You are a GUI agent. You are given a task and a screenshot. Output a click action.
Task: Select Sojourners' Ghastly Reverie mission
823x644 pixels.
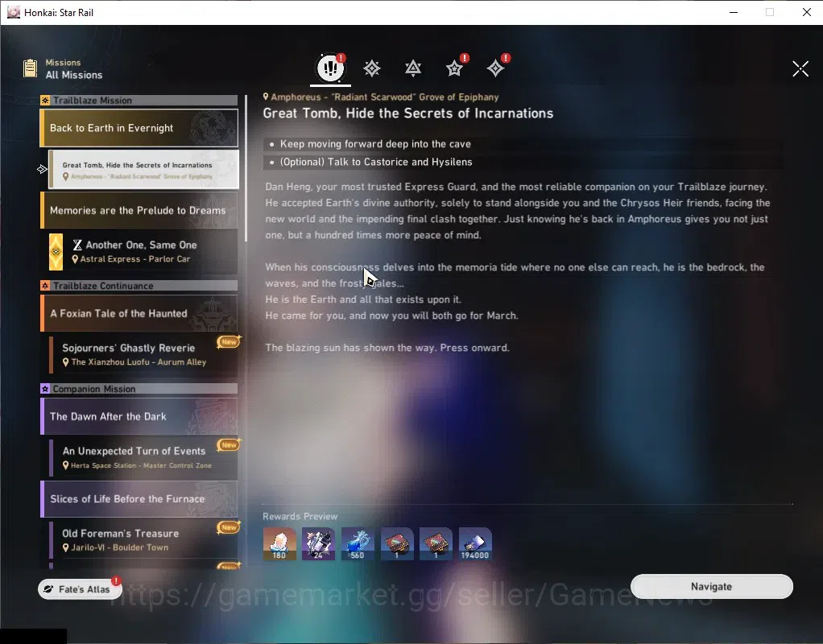tap(143, 355)
